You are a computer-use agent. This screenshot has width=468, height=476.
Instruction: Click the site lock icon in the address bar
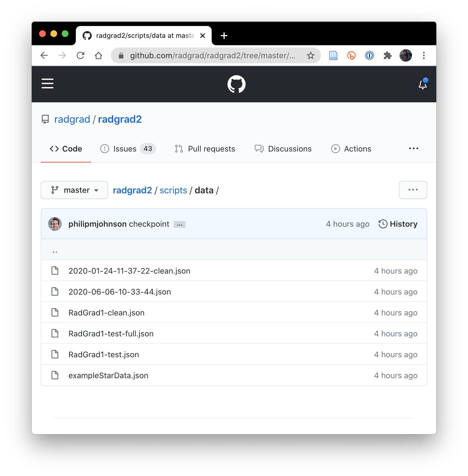tap(121, 56)
